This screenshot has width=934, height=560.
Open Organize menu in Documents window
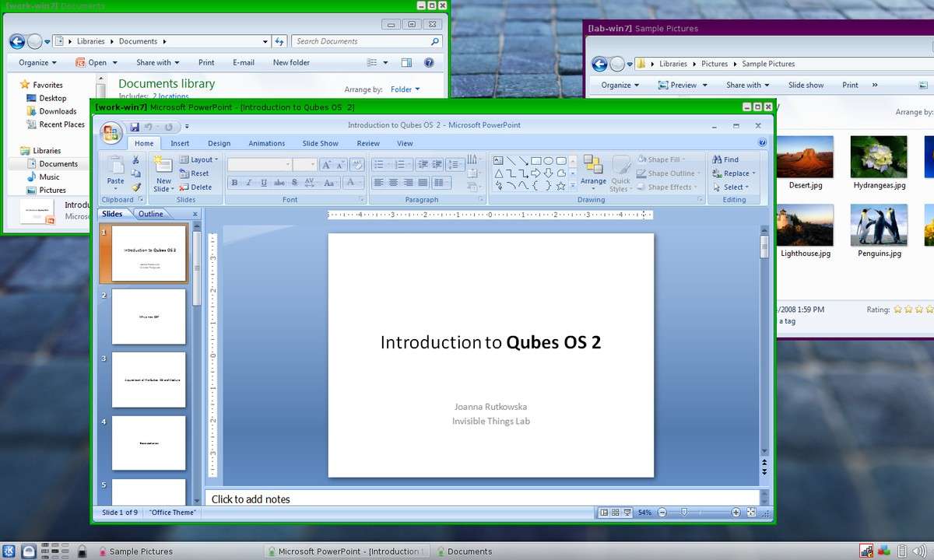coord(38,62)
